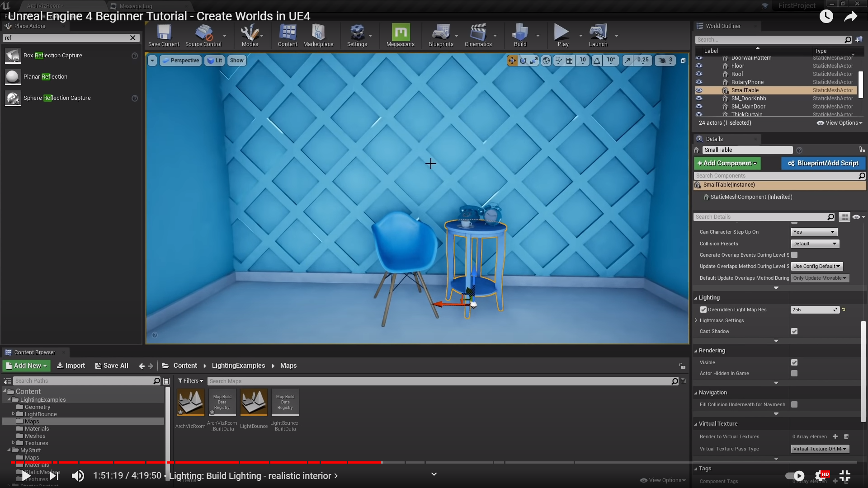Expand the Lightmass Settings section
This screenshot has height=488, width=868.
(696, 320)
